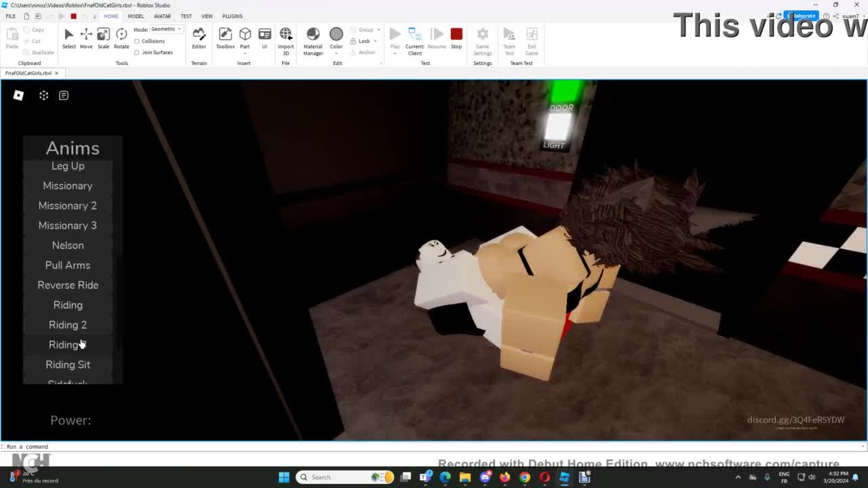The width and height of the screenshot is (868, 488).
Task: Switch to the MODEL ribbon tab
Action: tap(136, 16)
